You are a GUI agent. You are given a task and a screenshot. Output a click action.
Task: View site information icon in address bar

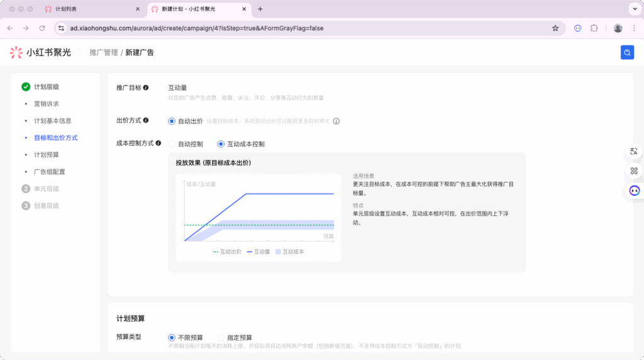pos(61,28)
